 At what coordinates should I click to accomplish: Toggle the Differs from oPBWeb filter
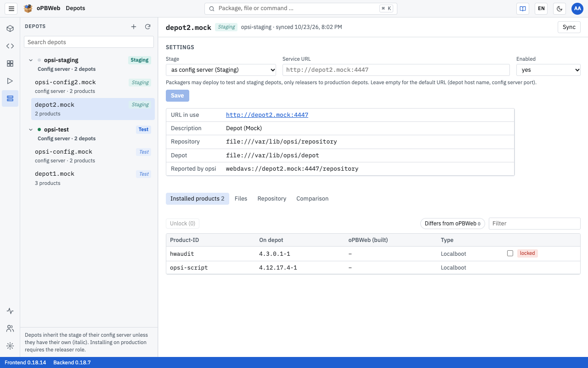click(x=452, y=224)
